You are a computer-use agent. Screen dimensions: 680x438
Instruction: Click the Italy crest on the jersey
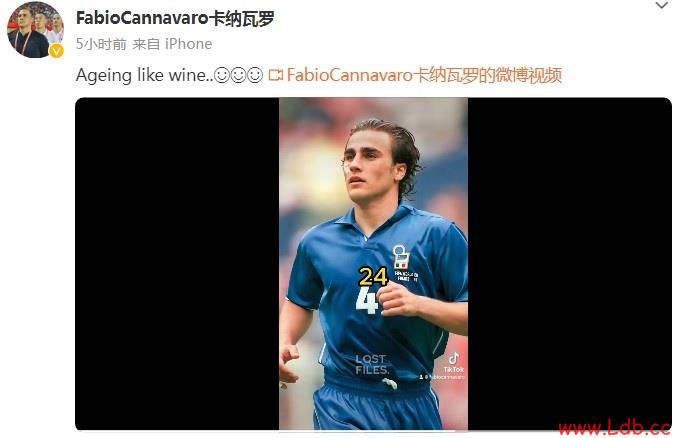pos(401,257)
